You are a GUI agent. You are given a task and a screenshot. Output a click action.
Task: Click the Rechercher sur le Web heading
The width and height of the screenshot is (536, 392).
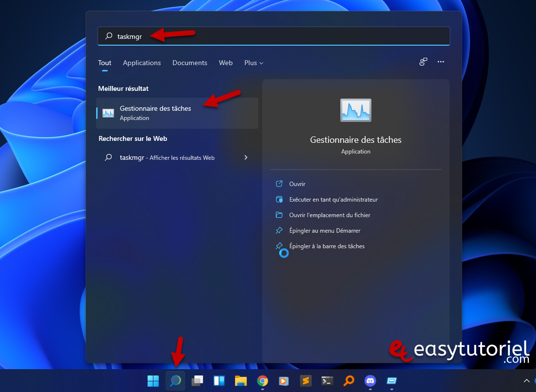[133, 138]
